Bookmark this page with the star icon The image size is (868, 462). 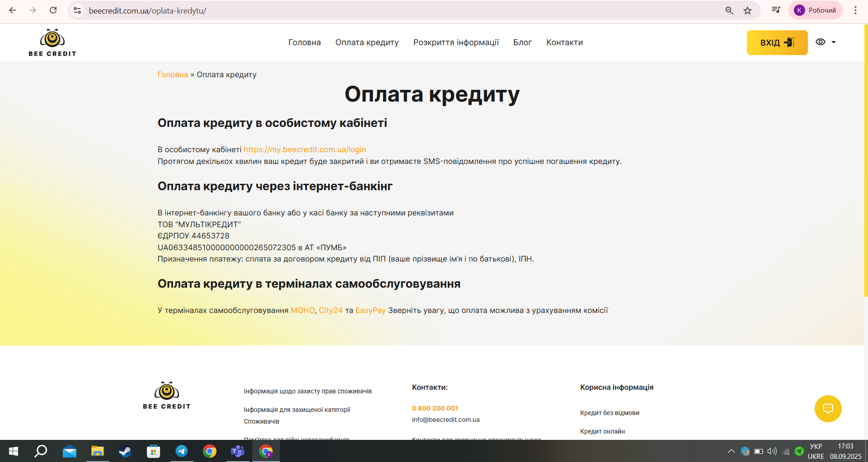pyautogui.click(x=747, y=10)
